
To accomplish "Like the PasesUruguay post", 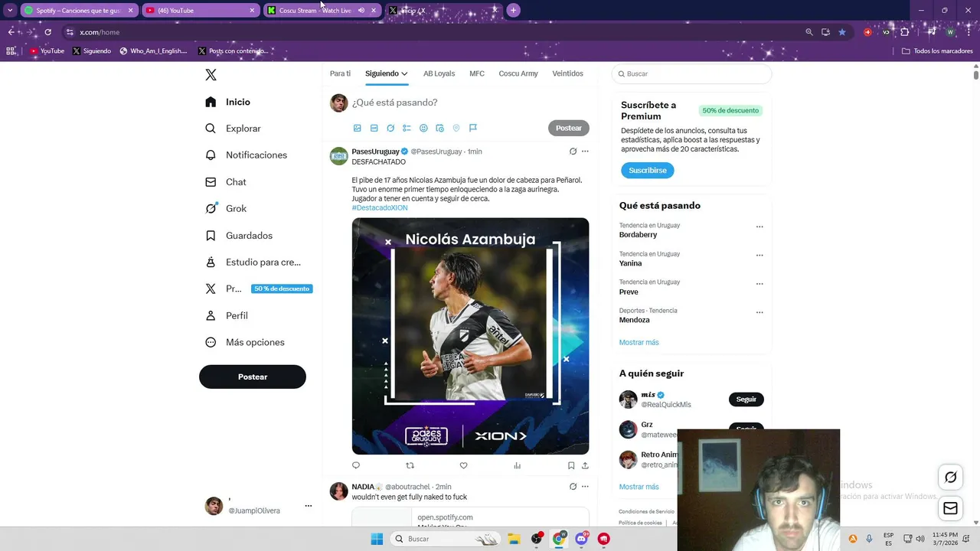I will 463,465.
